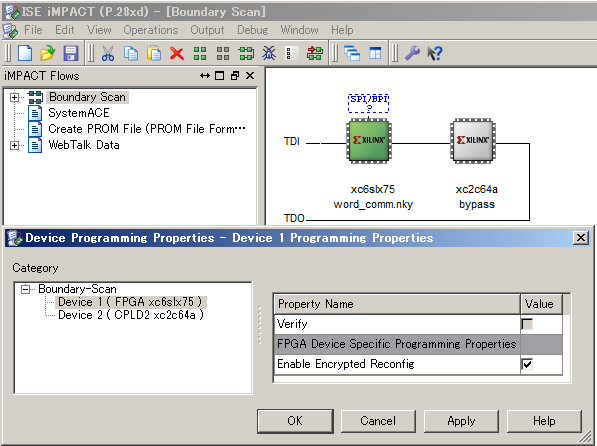Open the Operations menu
This screenshot has height=446, width=597.
(151, 30)
